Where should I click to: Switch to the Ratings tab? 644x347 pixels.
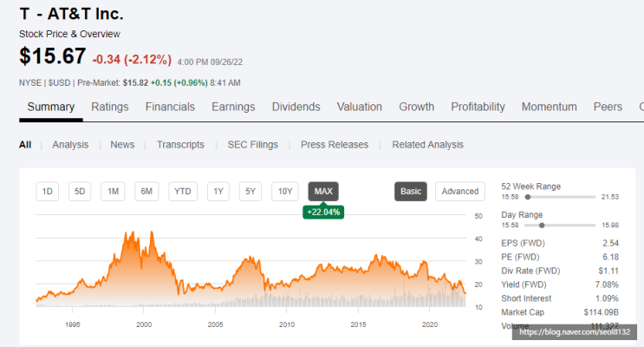tap(110, 107)
